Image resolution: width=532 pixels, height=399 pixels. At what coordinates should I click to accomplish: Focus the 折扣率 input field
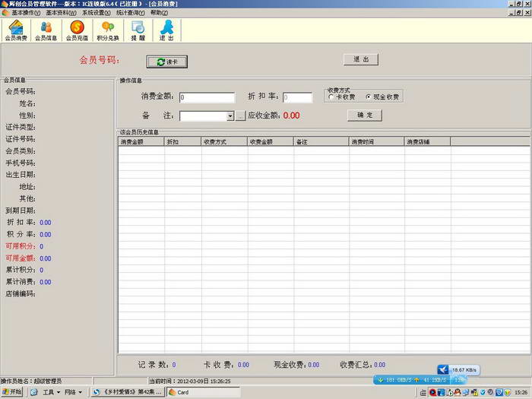coord(298,97)
